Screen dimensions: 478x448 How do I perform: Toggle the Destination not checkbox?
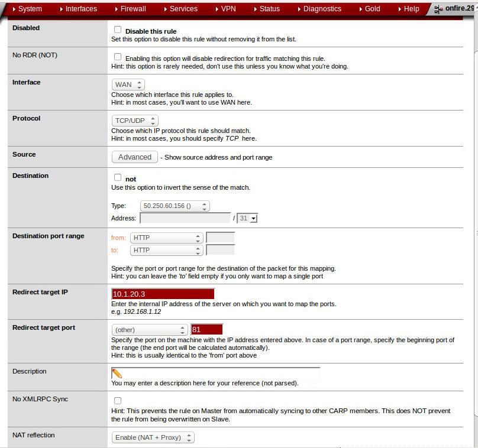[x=118, y=177]
